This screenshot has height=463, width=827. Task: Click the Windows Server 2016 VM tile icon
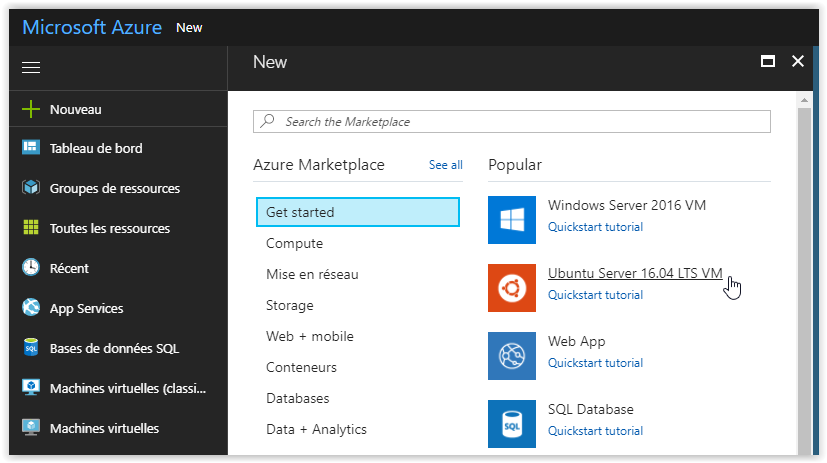[512, 220]
